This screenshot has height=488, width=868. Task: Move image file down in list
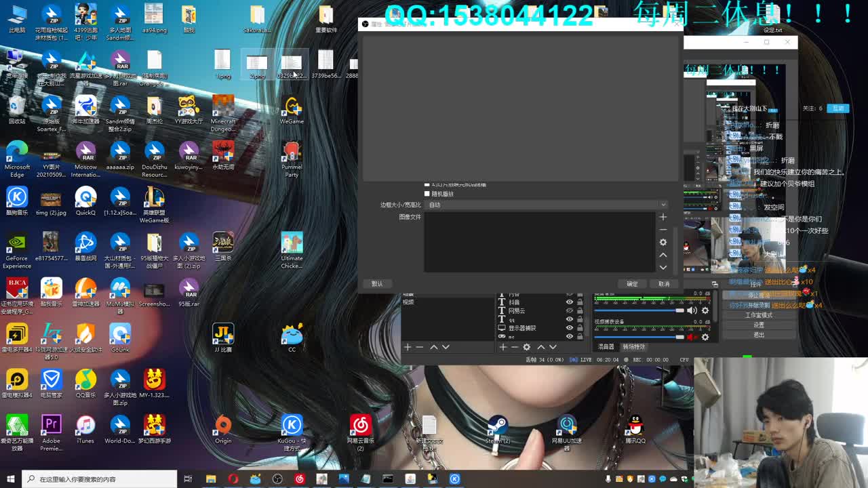click(663, 267)
